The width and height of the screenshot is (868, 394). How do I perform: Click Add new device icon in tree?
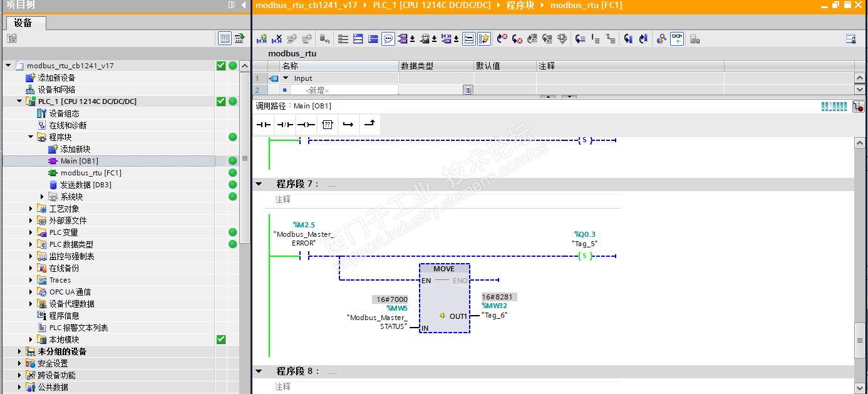point(31,78)
